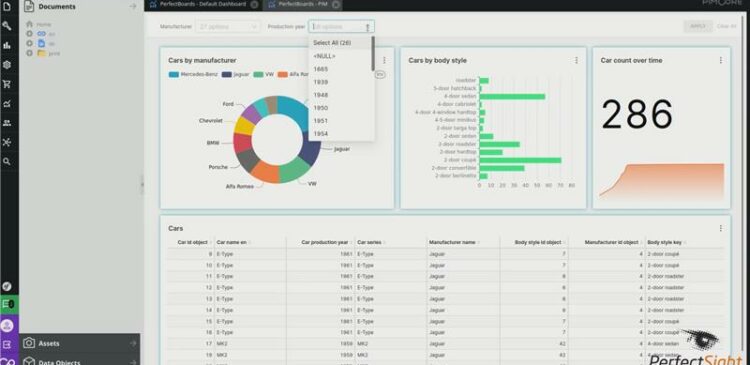The image size is (750, 365).
Task: Click the rocket icon in sidebar
Action: (x=7, y=286)
